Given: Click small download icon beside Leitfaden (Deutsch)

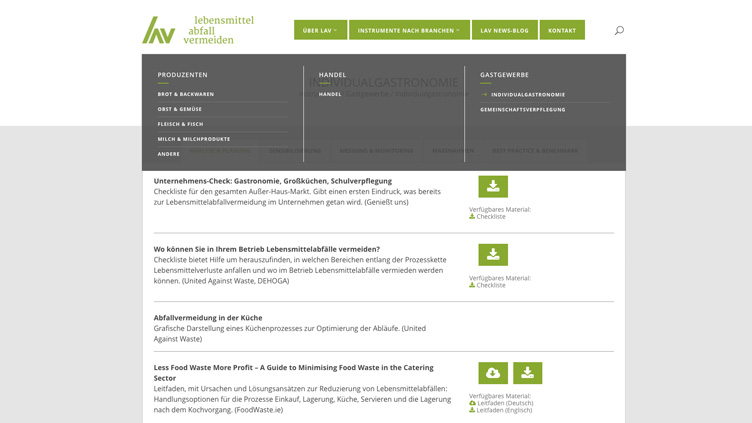Looking at the screenshot, I should tap(472, 403).
